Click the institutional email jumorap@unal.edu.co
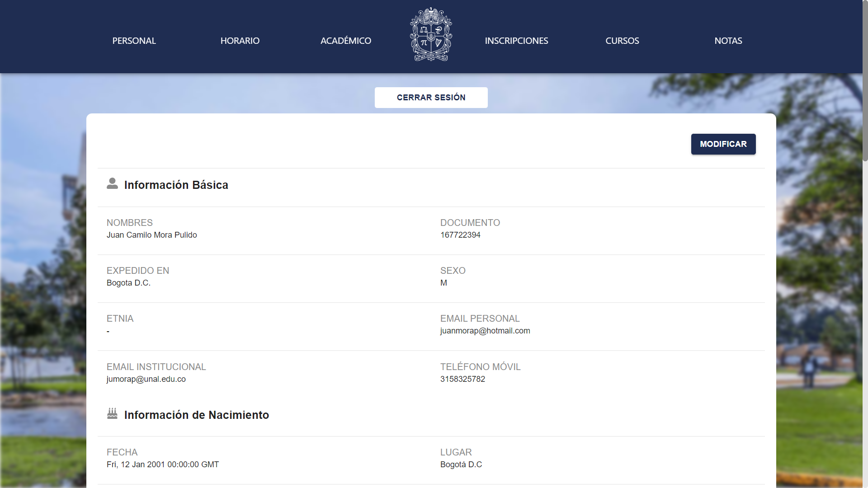Image resolution: width=868 pixels, height=488 pixels. tap(146, 379)
